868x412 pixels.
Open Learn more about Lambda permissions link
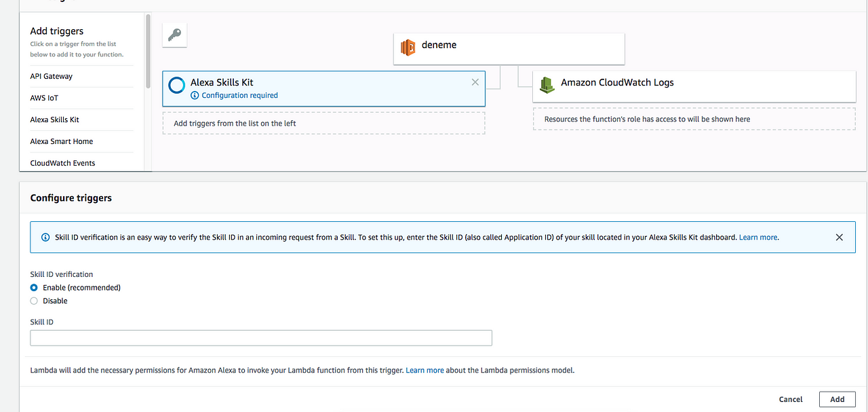tap(425, 371)
